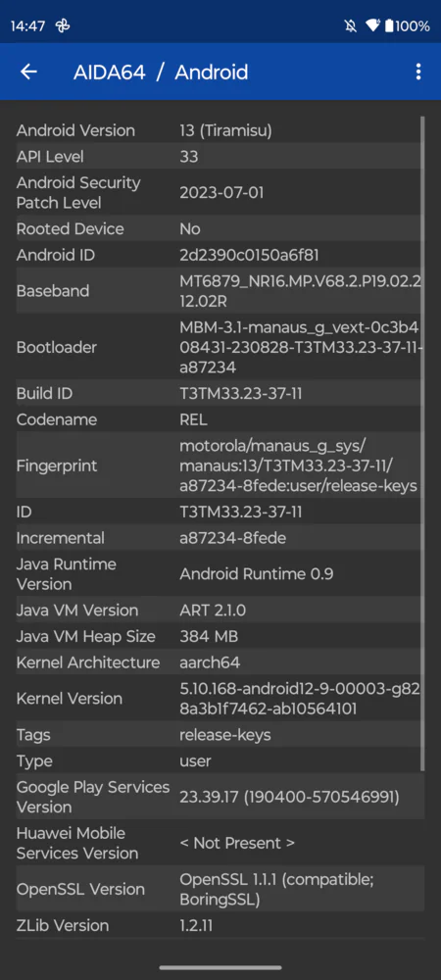Image resolution: width=441 pixels, height=980 pixels.
Task: Tap Google Play Services Version row
Action: tap(220, 796)
